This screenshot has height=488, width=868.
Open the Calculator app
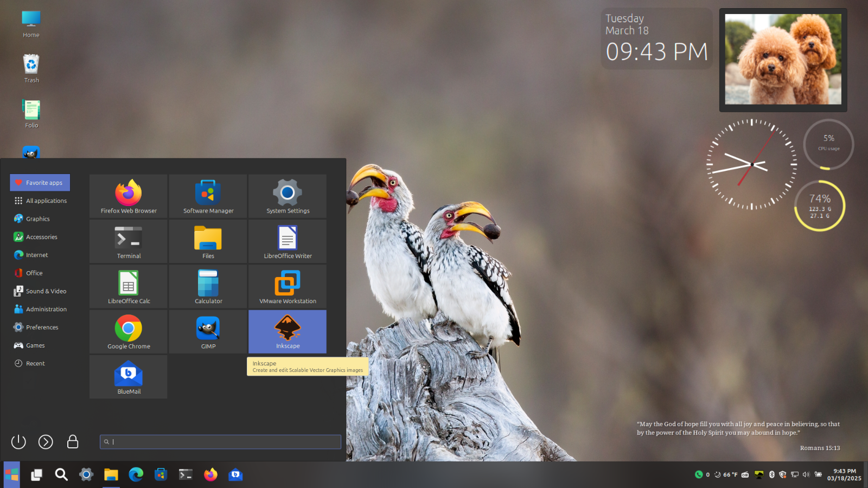(x=208, y=286)
